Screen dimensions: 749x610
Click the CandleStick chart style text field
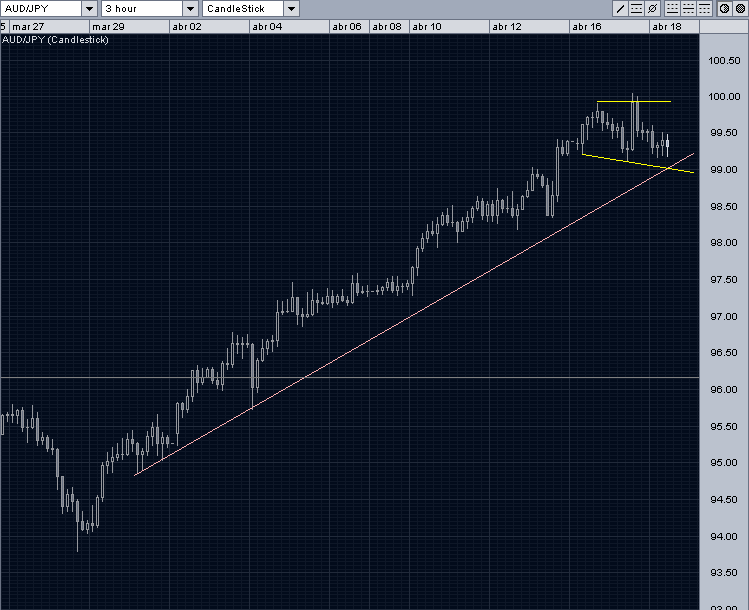(244, 9)
